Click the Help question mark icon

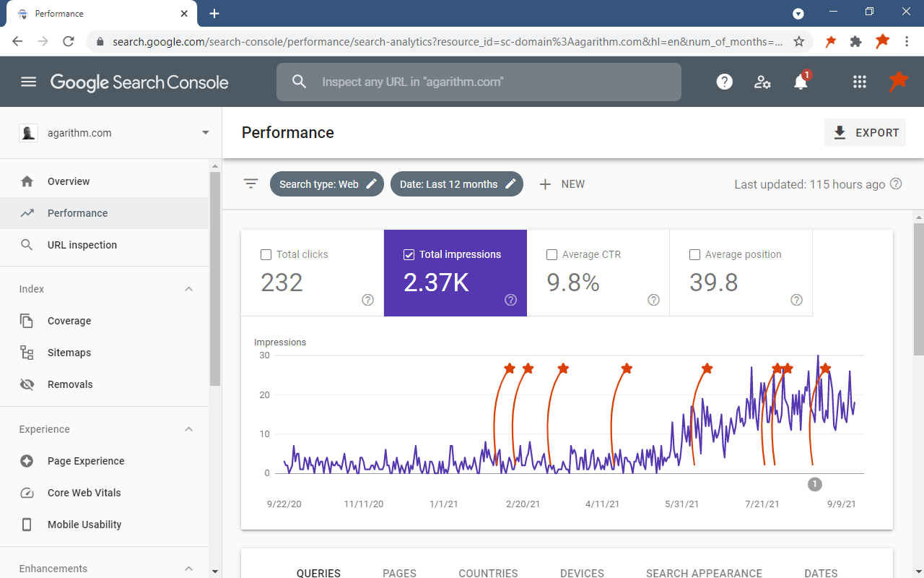point(724,82)
